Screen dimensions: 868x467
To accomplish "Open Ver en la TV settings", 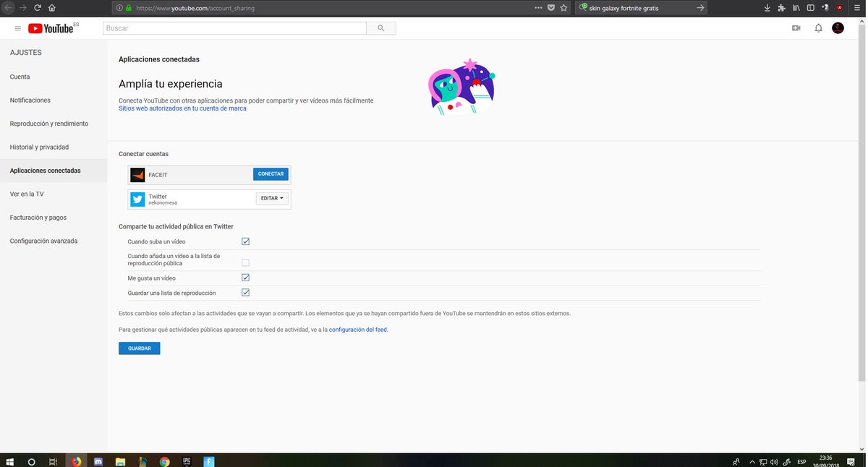I will tap(27, 194).
